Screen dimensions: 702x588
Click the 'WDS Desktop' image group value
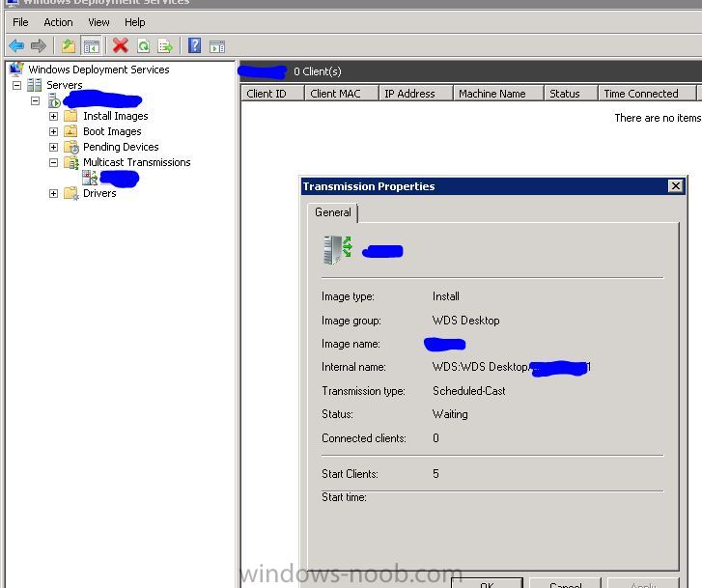(465, 321)
